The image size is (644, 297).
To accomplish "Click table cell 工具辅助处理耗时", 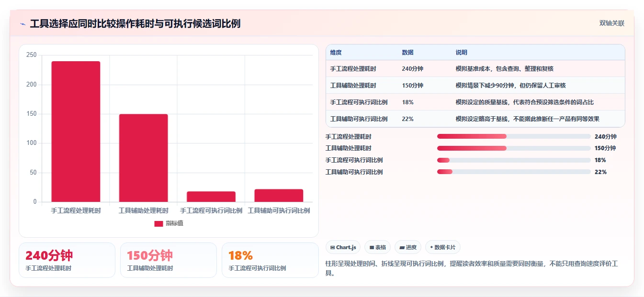I will click(x=353, y=86).
